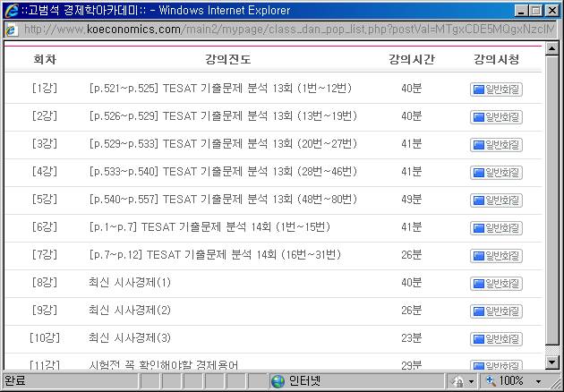Open lecture 4 video in 일반화질
Screen dimensions: 564x392
click(x=496, y=172)
